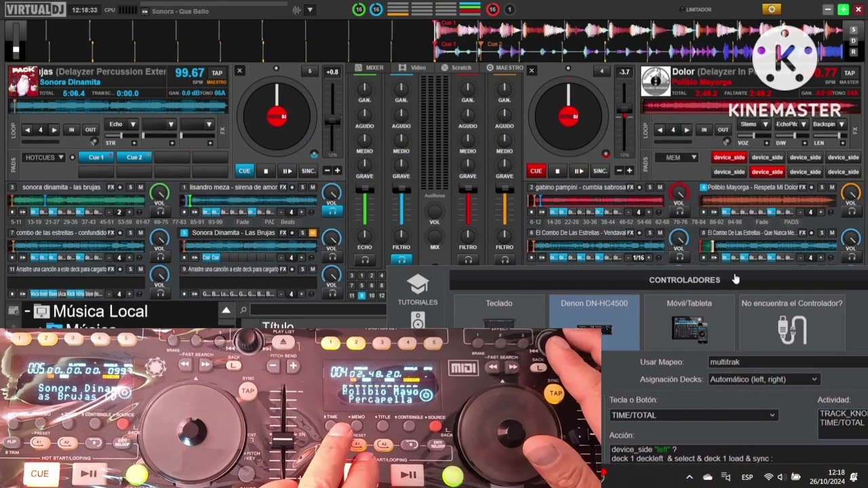The width and height of the screenshot is (868, 488).
Task: Trigger the Cue 1 pad
Action: pos(96,157)
